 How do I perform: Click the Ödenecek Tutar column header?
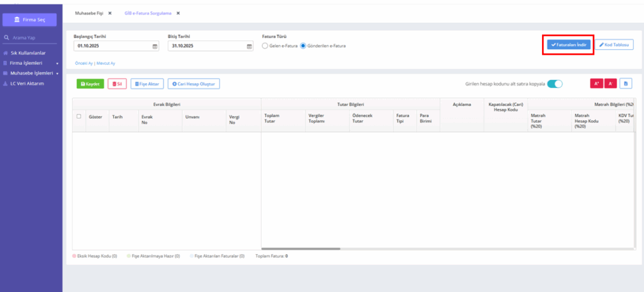tap(371, 121)
